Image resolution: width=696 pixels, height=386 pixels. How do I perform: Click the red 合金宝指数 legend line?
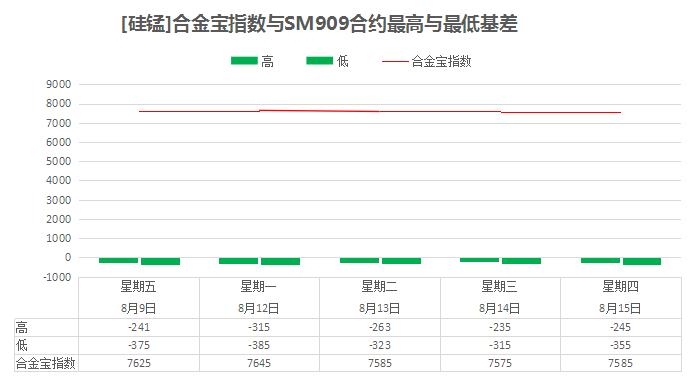coord(395,61)
